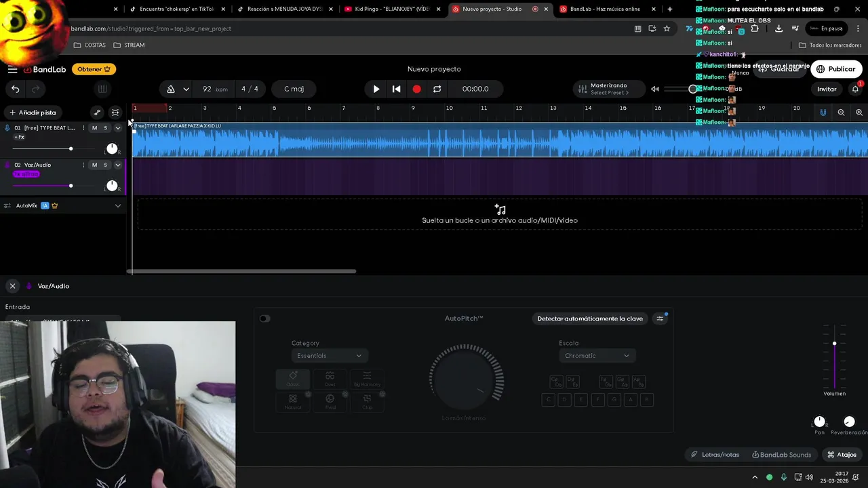Expand track 02 Voz/Audio chevron
This screenshot has width=868, height=488.
pos(117,165)
